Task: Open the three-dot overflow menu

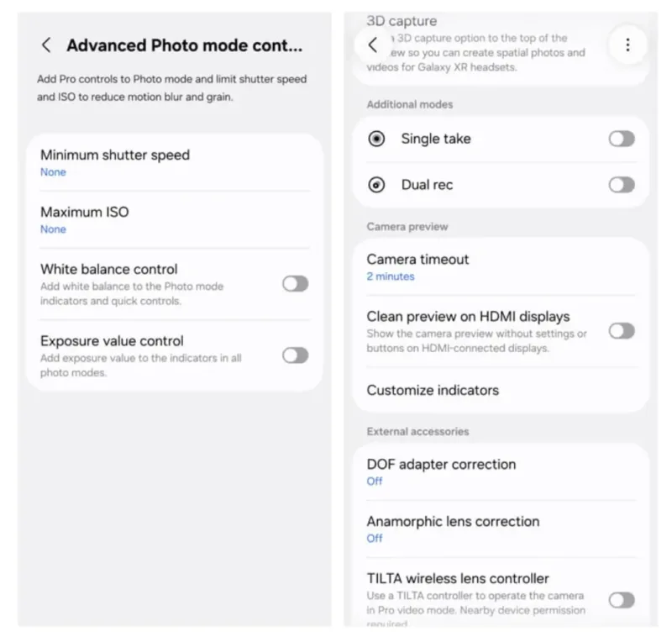Action: coord(627,45)
